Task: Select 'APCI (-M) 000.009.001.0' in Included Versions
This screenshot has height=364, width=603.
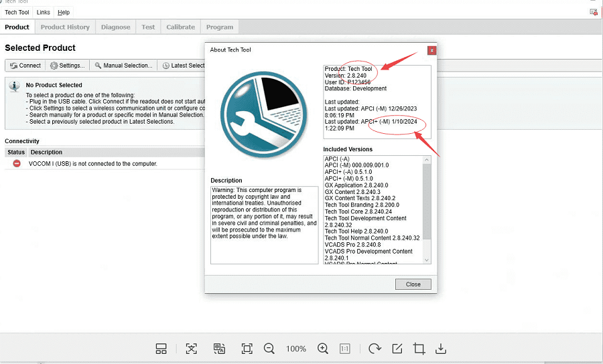Action: (356, 165)
